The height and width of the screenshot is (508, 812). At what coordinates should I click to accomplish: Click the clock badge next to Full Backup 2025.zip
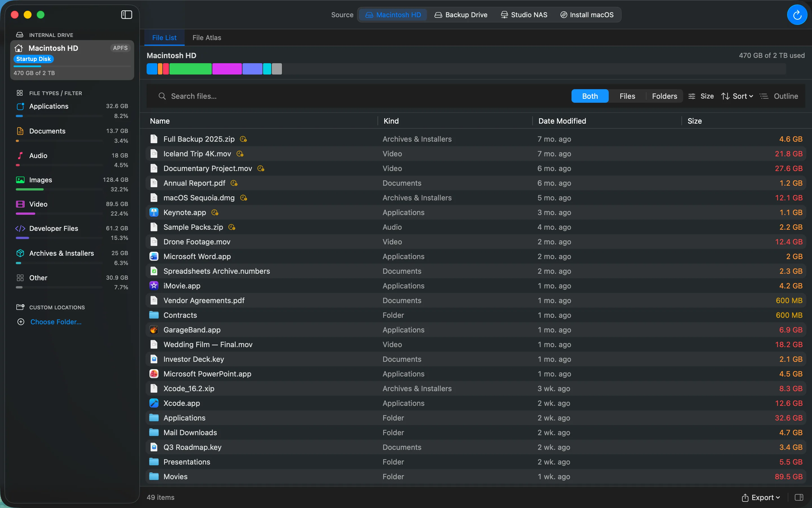243,139
